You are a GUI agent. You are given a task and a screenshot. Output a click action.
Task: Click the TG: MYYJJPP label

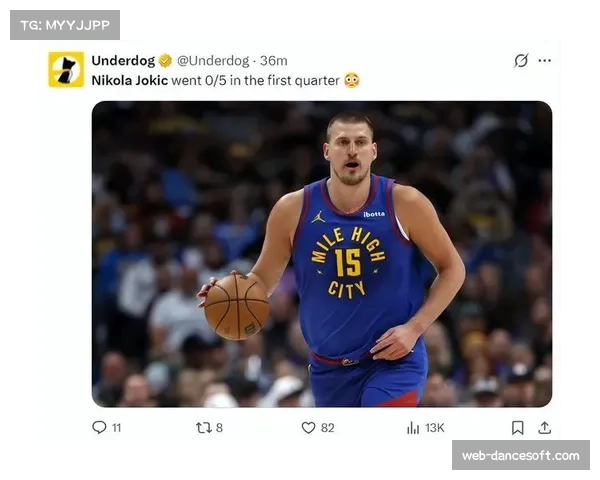tap(64, 24)
